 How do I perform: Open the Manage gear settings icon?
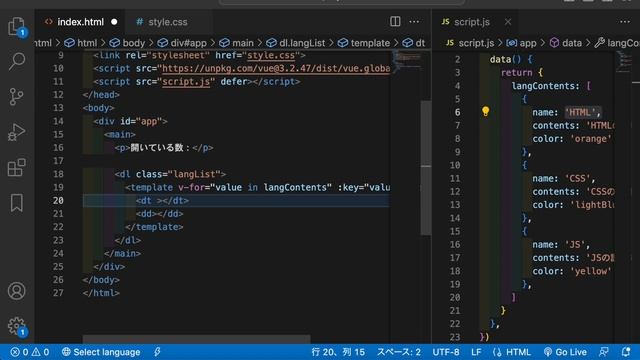pyautogui.click(x=16, y=326)
